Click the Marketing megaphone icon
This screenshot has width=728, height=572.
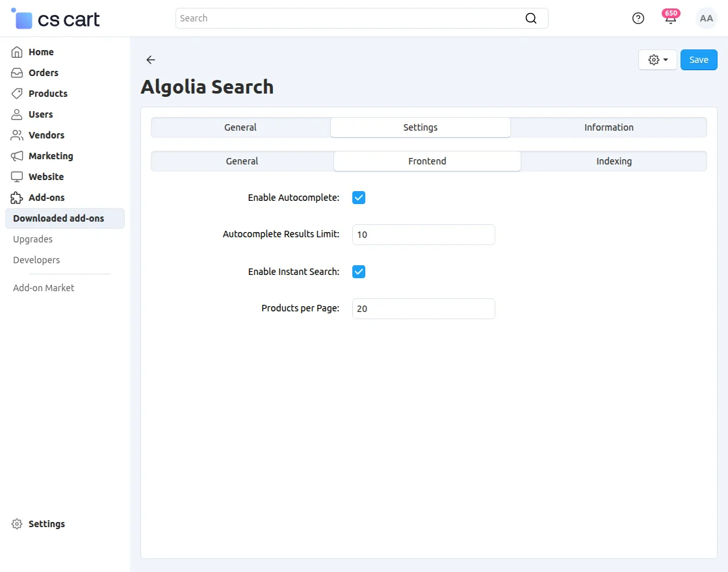[17, 156]
